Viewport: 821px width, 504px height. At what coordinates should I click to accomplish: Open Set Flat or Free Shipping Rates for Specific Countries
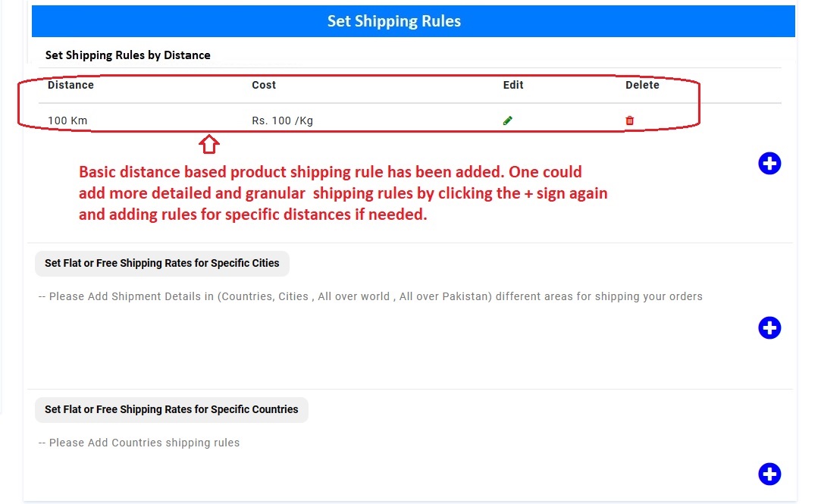pyautogui.click(x=171, y=409)
